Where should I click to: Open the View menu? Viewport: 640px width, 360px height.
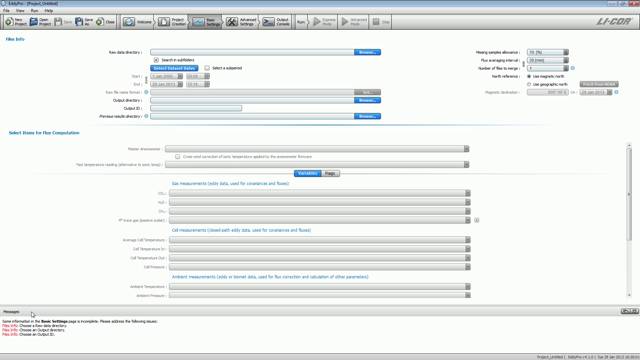point(20,10)
